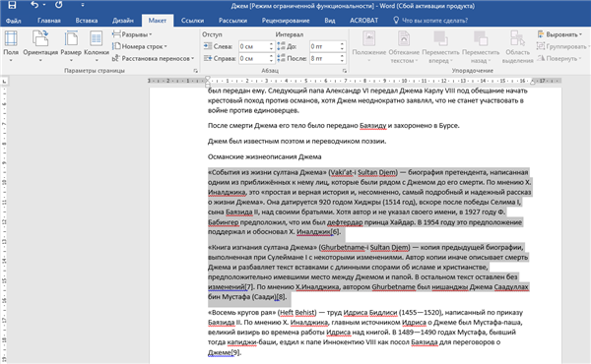Viewport: 591px width, 364px height.
Task: Click the Переместить назад button
Action: [x=481, y=46]
